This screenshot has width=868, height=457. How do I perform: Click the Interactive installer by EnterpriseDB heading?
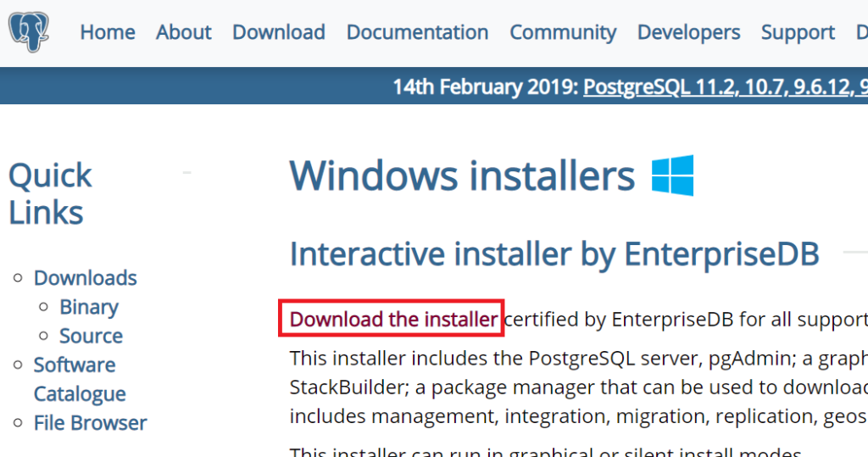click(554, 255)
